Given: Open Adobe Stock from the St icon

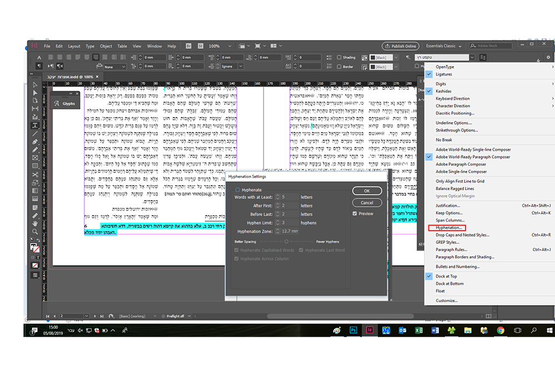Looking at the screenshot, I should [x=201, y=46].
